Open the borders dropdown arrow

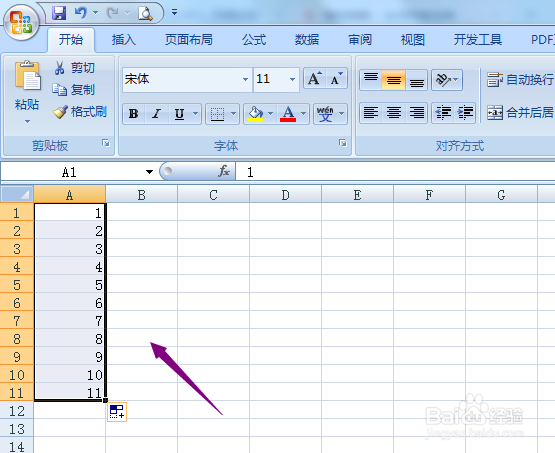click(x=233, y=114)
